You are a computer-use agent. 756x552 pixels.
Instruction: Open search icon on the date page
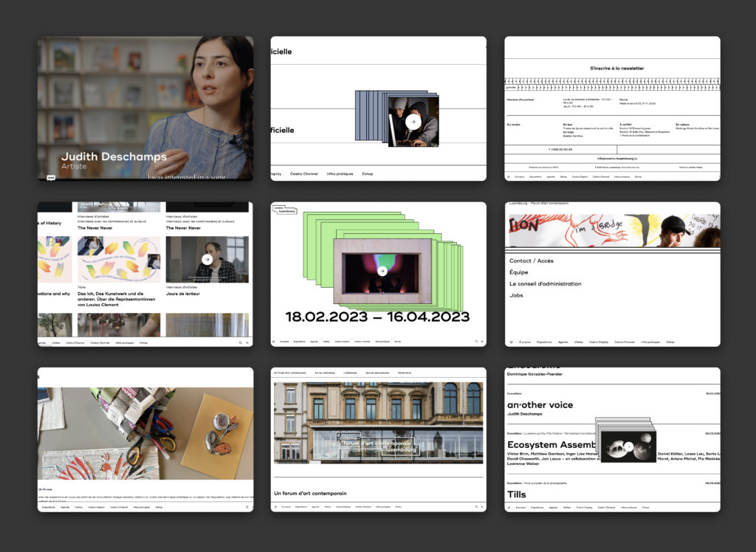click(476, 342)
